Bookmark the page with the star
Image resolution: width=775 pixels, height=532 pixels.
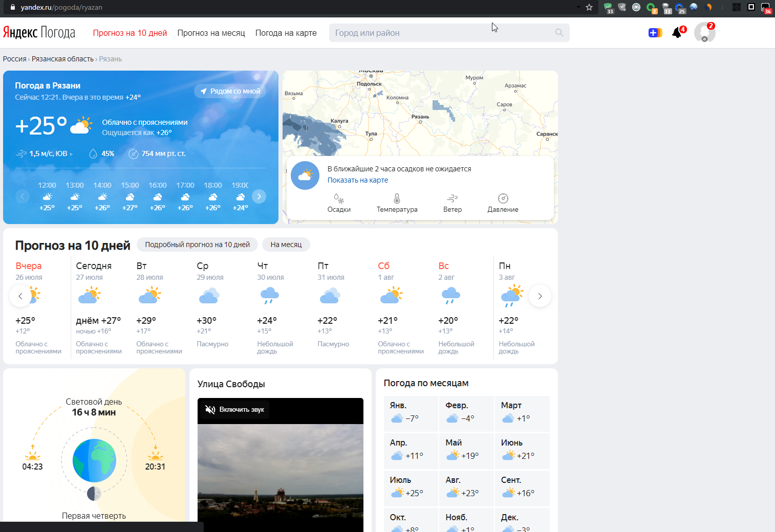(x=589, y=7)
